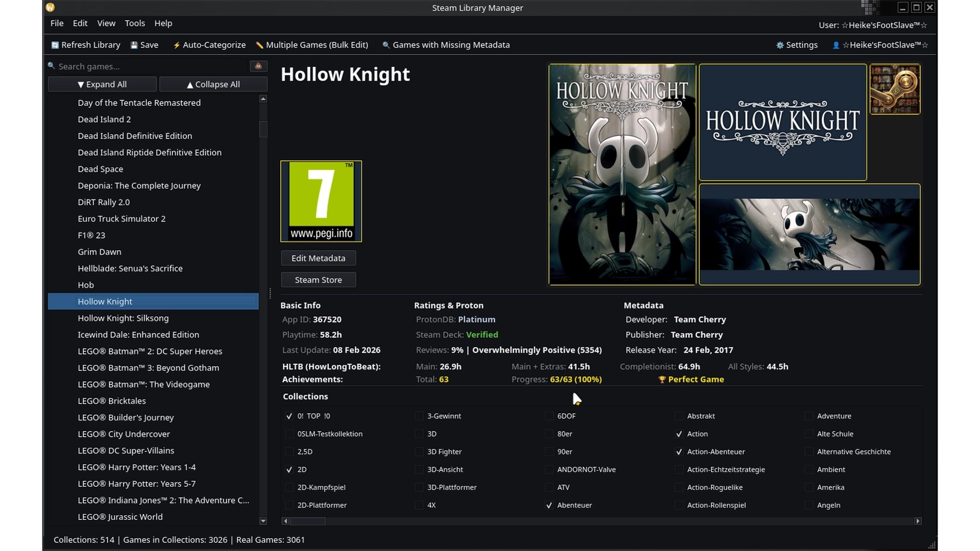Open the Steam Store button
This screenshot has height=551, width=980.
click(318, 280)
